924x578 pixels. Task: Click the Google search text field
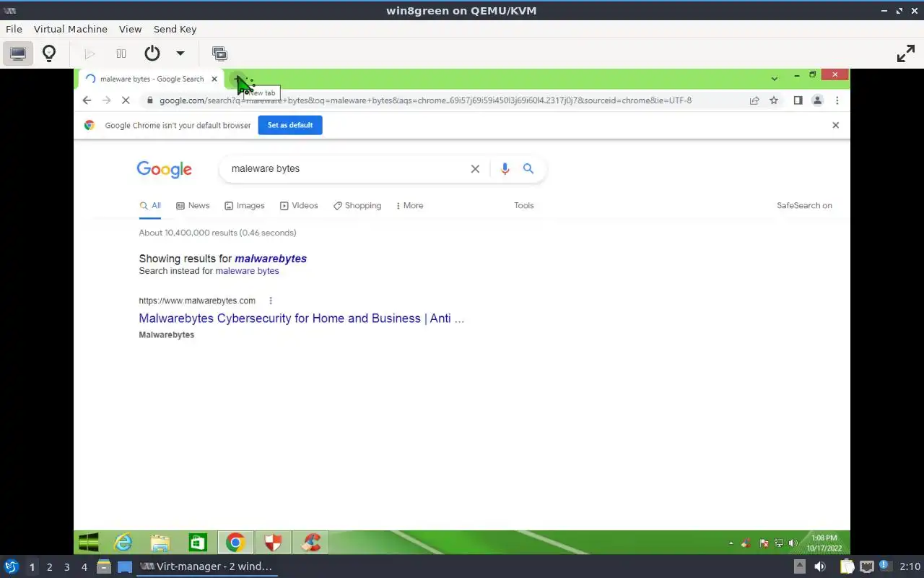tap(346, 168)
